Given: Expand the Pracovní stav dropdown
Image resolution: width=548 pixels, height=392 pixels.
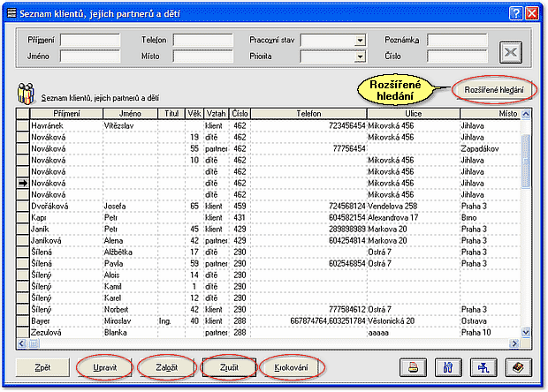Looking at the screenshot, I should click(360, 41).
